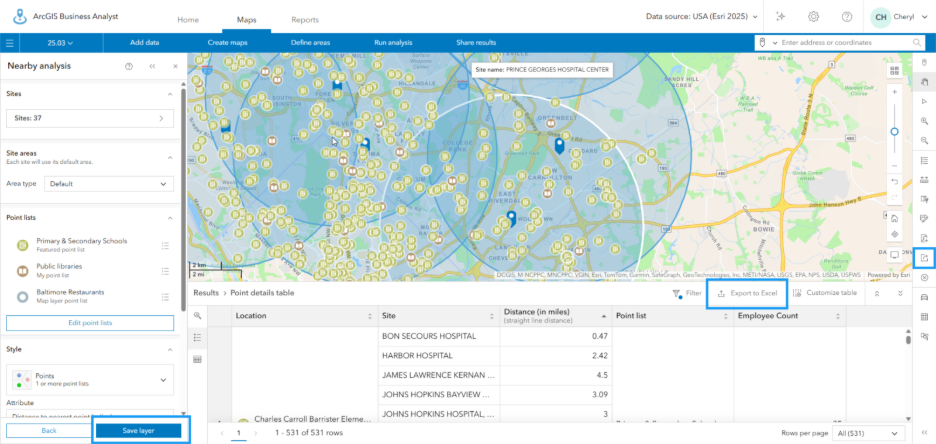Screen dimensions: 936x444
Task: Click the basemap gallery icon on map
Action: pyautogui.click(x=894, y=71)
